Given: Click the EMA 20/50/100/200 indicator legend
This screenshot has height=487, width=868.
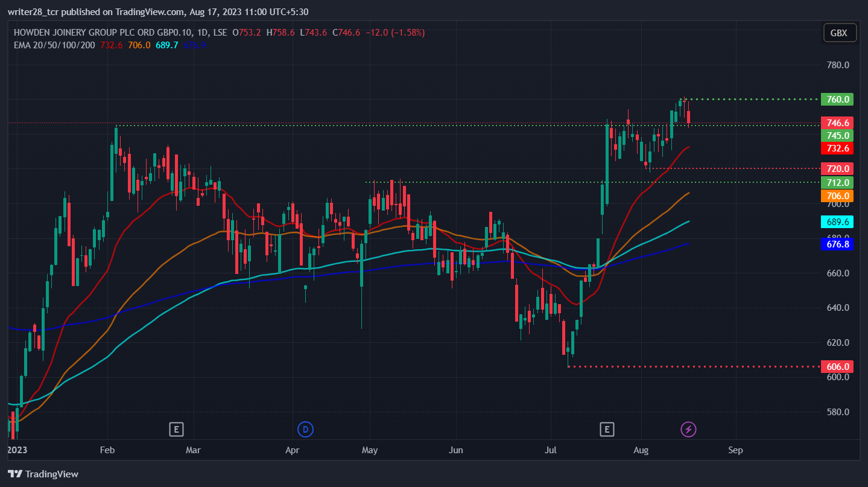Looking at the screenshot, I should (54, 45).
